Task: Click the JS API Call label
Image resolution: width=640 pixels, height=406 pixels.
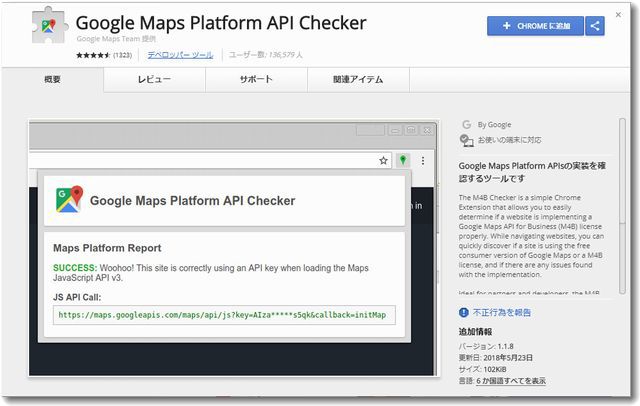Action: 77,297
